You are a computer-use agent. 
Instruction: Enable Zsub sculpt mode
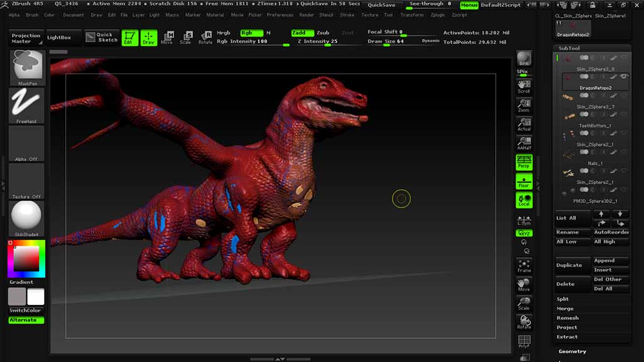click(x=323, y=33)
